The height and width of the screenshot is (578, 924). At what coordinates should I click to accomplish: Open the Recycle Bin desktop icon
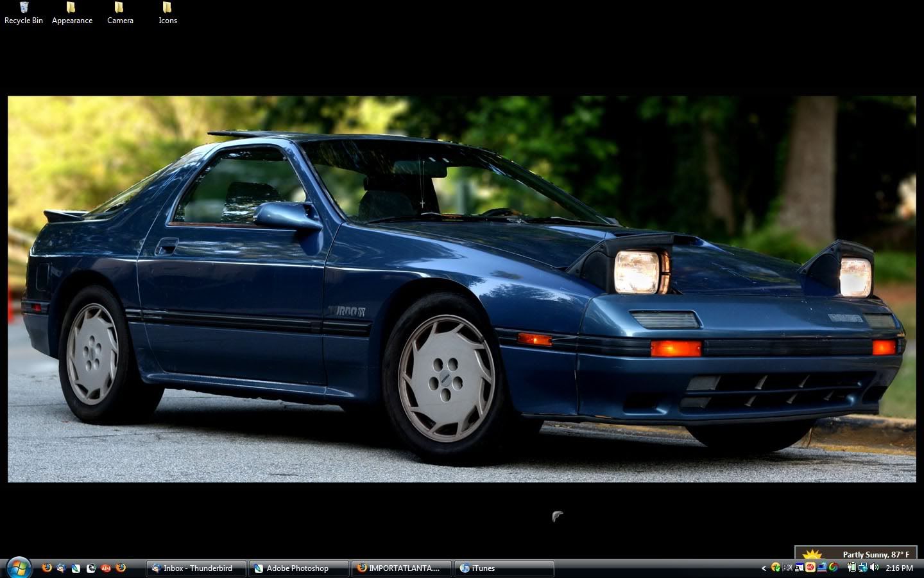click(x=24, y=12)
